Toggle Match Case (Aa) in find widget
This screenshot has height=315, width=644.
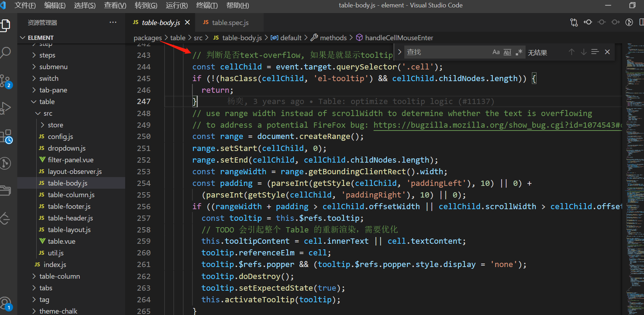point(496,52)
